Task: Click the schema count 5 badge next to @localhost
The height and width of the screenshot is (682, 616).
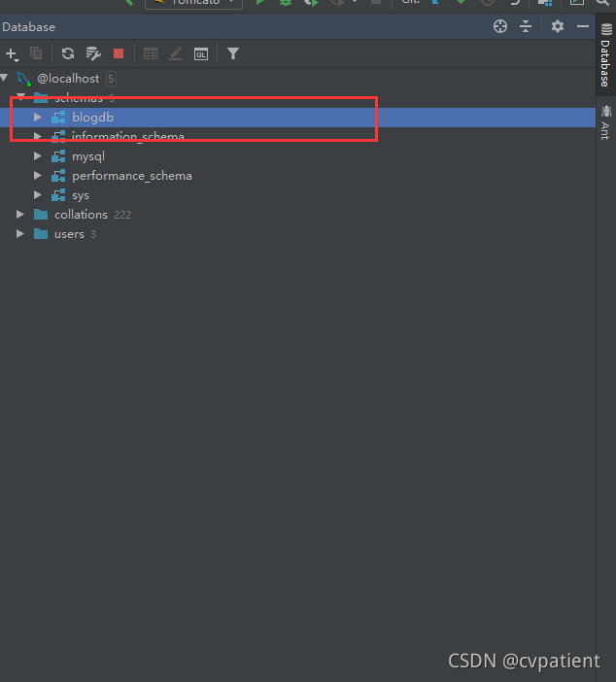Action: pyautogui.click(x=111, y=79)
